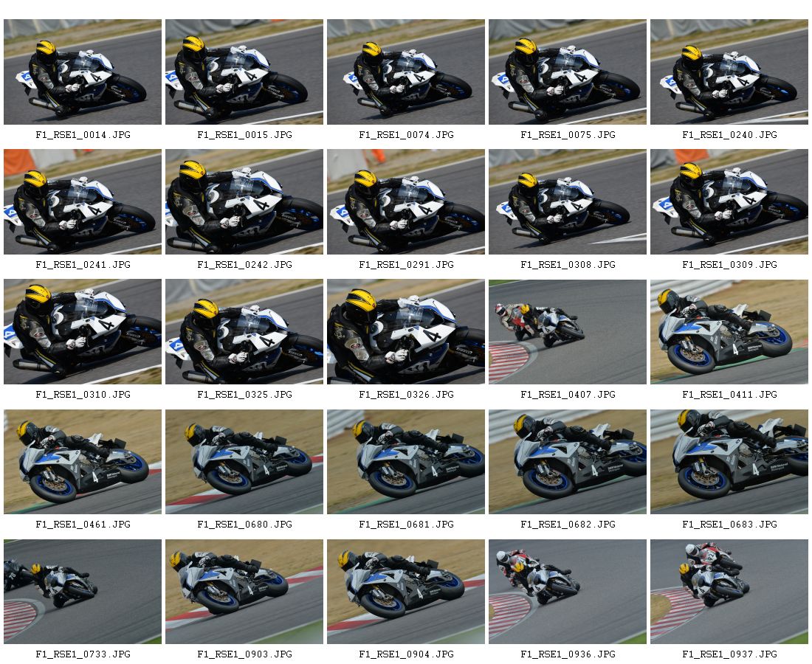Choose the F1_RSE1_0075.JPG photo
The width and height of the screenshot is (812, 664).
(567, 72)
